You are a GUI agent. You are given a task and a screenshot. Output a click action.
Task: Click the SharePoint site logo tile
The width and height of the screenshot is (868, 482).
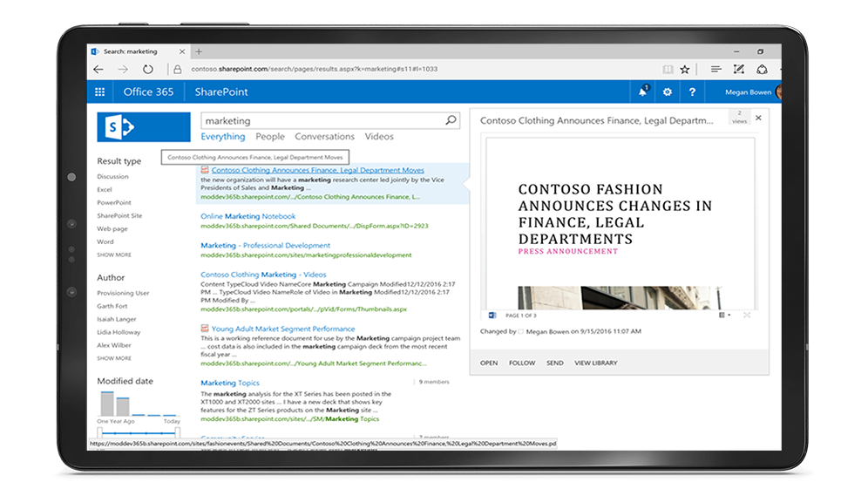click(144, 127)
